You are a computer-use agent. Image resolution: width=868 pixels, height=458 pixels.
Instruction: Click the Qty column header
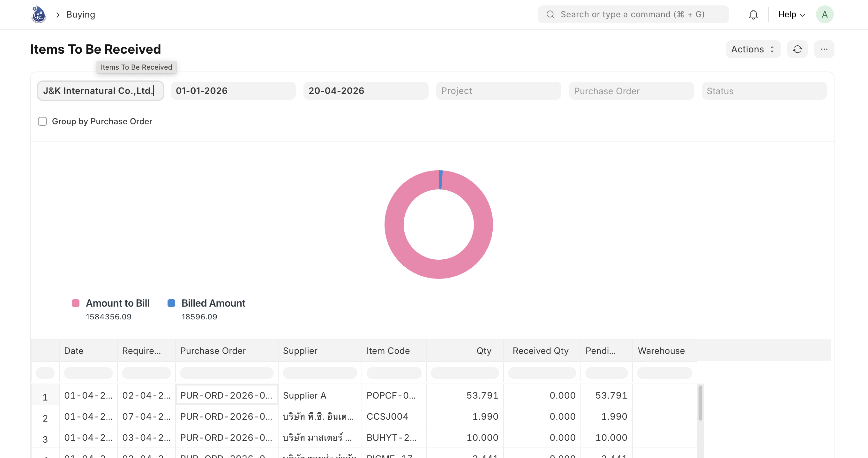pos(465,351)
